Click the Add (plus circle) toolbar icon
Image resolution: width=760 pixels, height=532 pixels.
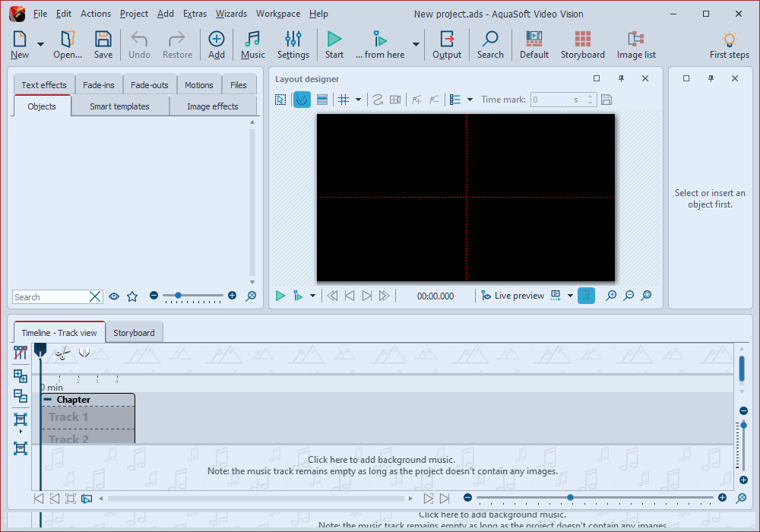tap(216, 44)
